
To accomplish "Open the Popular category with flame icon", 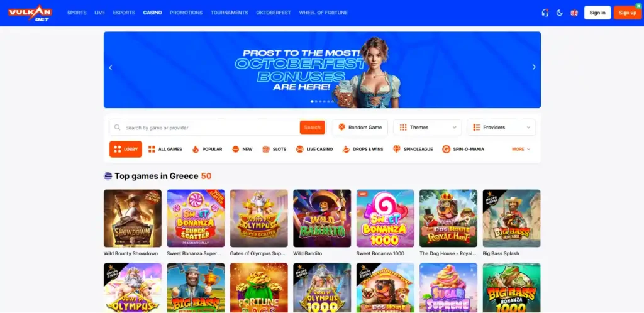I will (x=207, y=150).
